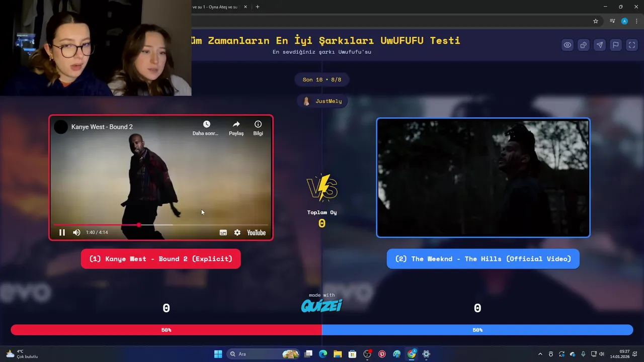This screenshot has height=362, width=644.
Task: Click the flag report icon
Action: click(x=616, y=45)
